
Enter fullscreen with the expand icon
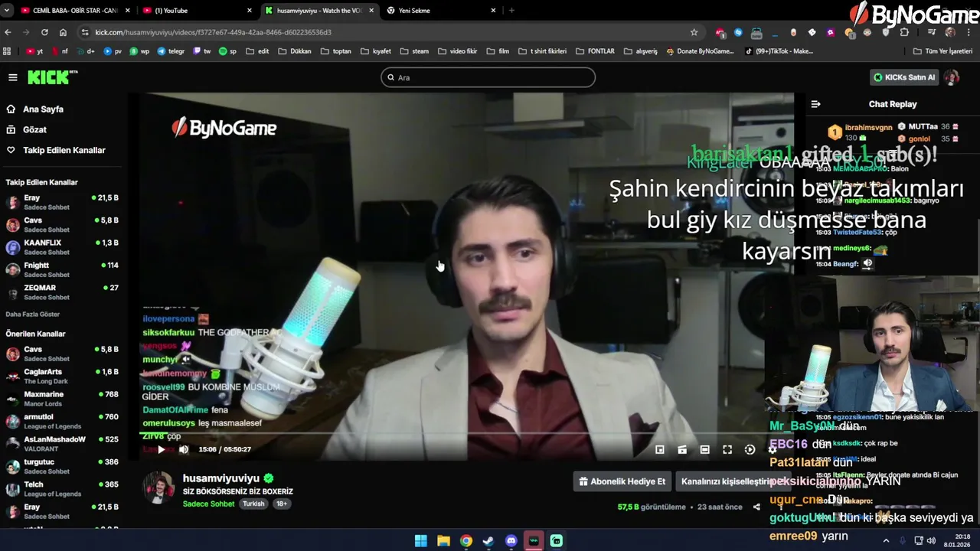tap(727, 450)
